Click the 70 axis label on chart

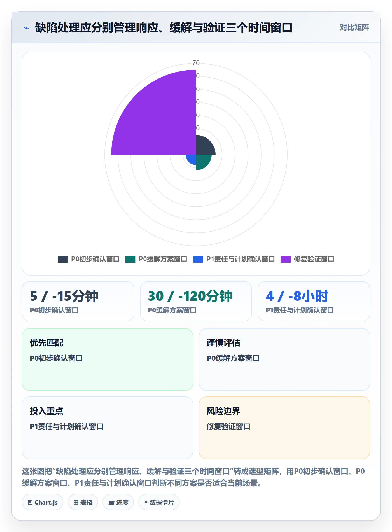coord(196,63)
